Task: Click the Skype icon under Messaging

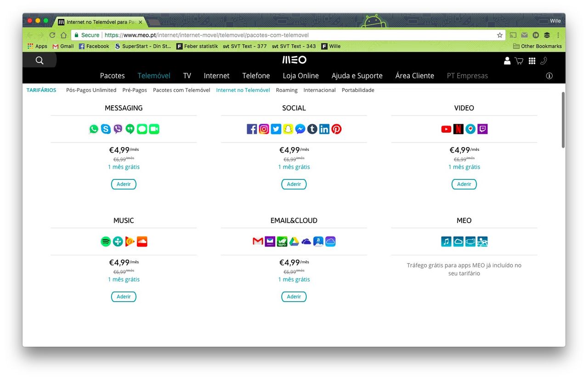Action: click(106, 129)
